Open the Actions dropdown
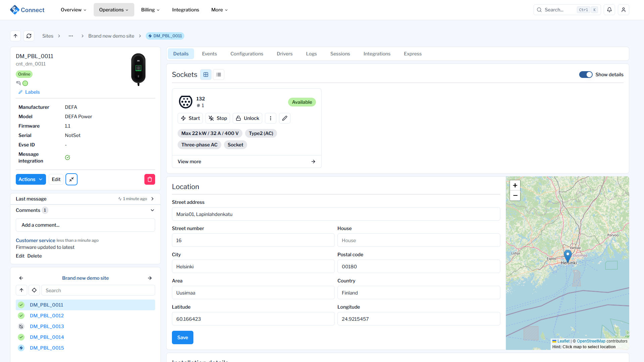This screenshot has width=644, height=362. (x=31, y=179)
